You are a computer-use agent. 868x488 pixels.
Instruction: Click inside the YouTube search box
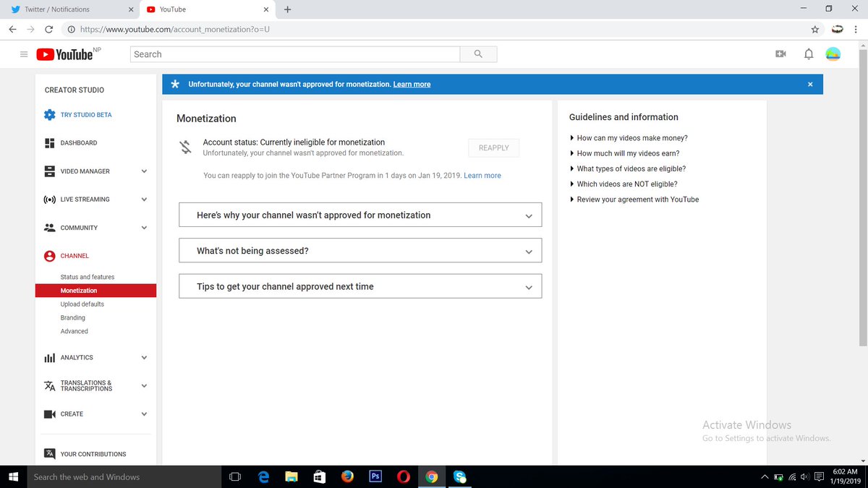pos(295,54)
